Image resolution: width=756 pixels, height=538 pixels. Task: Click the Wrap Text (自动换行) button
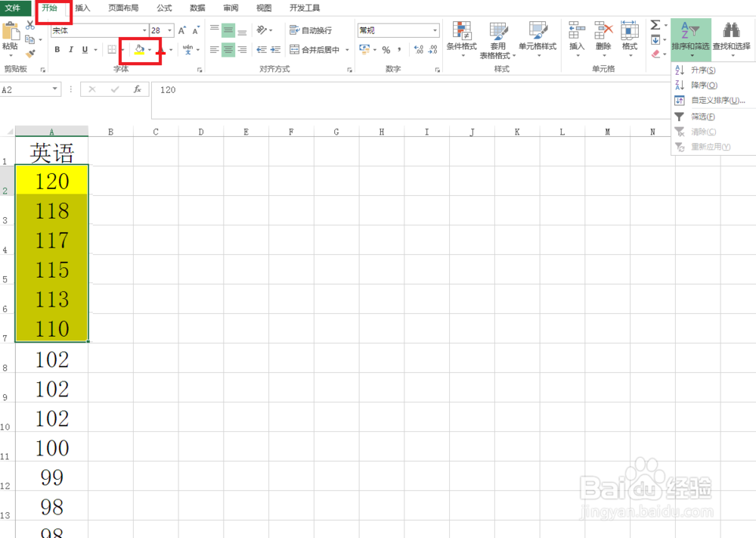[x=311, y=30]
